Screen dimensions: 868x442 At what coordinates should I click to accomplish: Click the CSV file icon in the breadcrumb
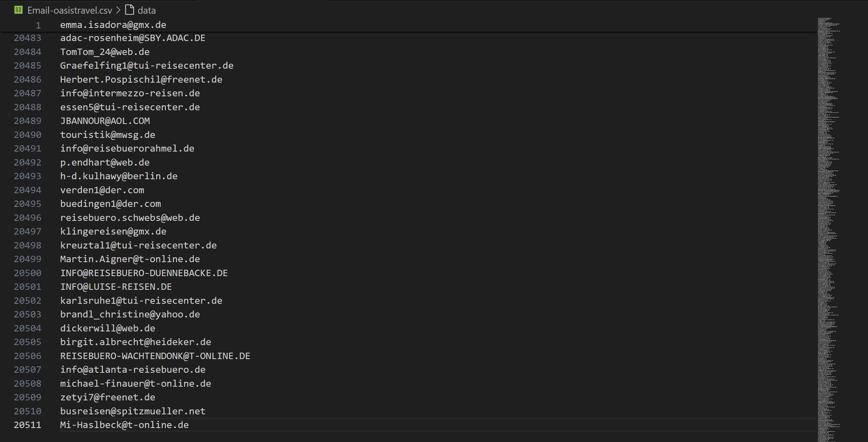(x=19, y=10)
